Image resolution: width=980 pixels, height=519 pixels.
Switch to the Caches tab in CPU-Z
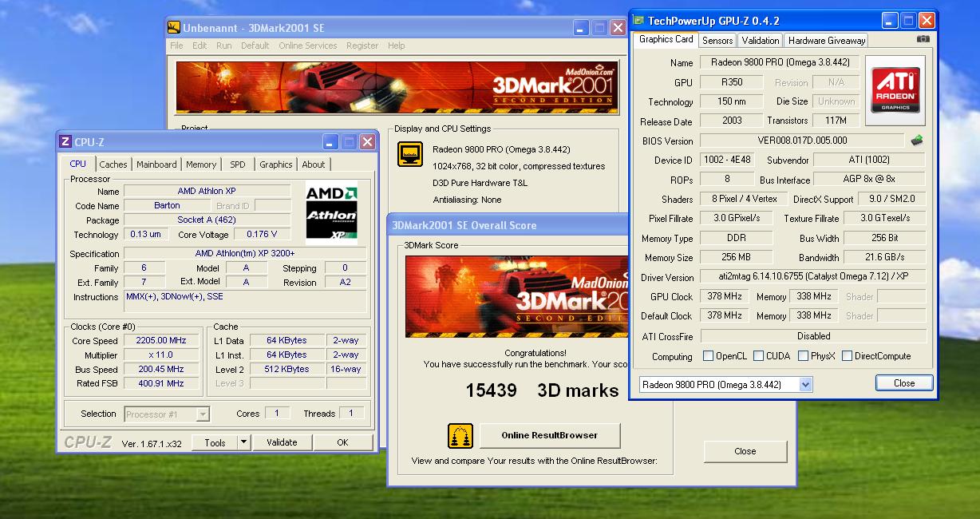pyautogui.click(x=113, y=164)
